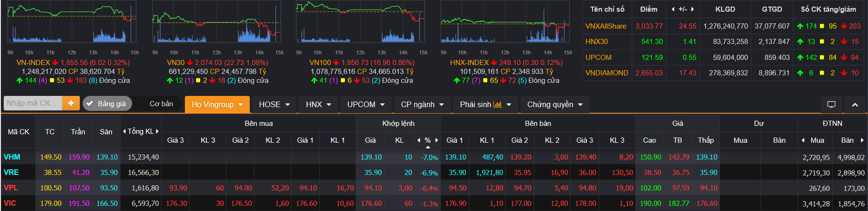Expand the CP ngành sector dropdown
The image size is (868, 211).
pyautogui.click(x=422, y=105)
